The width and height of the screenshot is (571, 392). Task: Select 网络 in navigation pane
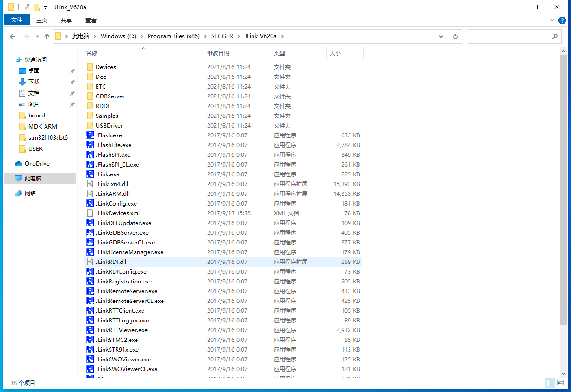30,193
